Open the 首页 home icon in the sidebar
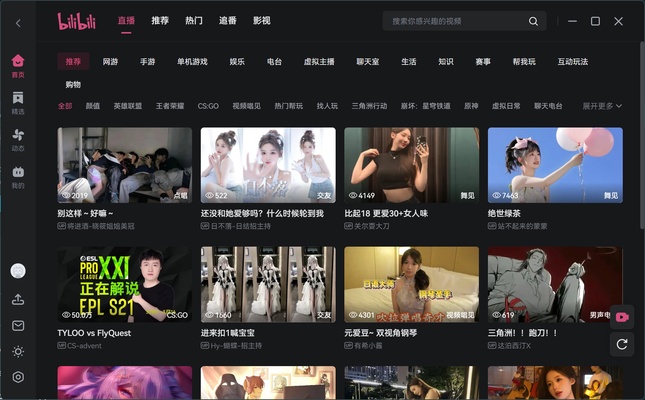The image size is (645, 400). (x=18, y=66)
